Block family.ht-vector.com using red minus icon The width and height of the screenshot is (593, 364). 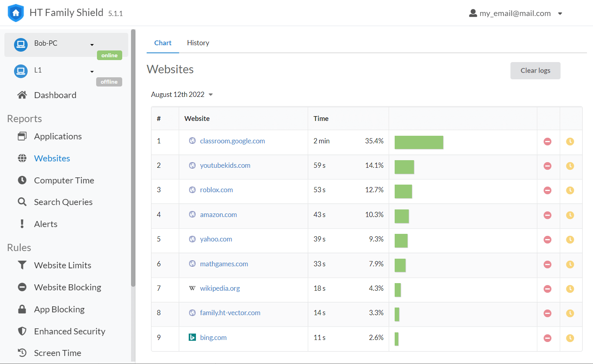(x=547, y=313)
